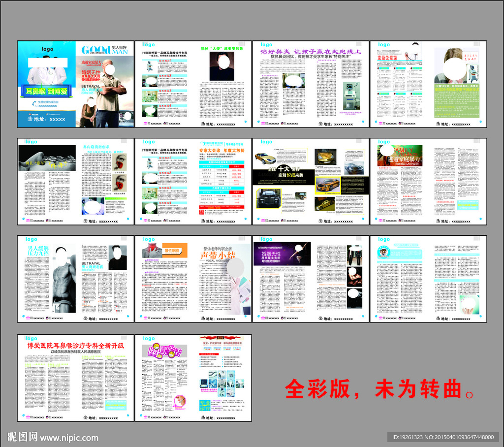The image size is (504, 447).
Task: Open the "男人缓解压力九招" spread
Action: tap(75, 279)
